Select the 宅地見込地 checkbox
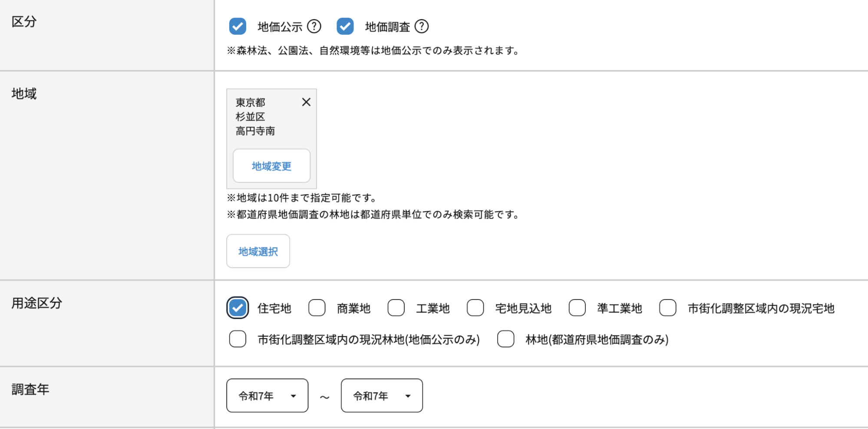Image resolution: width=868 pixels, height=429 pixels. (x=475, y=308)
